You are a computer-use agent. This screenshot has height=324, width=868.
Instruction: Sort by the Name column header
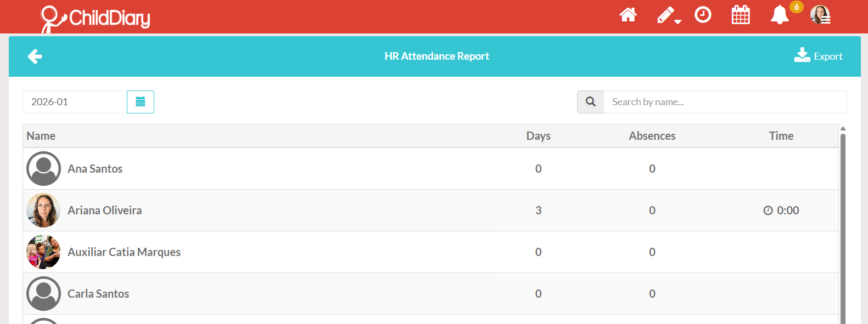pos(41,136)
